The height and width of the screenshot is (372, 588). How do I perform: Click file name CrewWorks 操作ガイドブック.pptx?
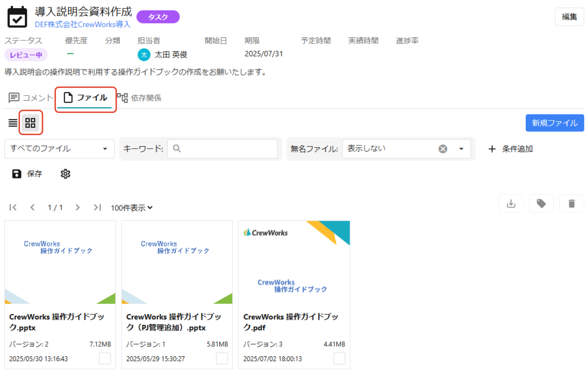click(57, 322)
